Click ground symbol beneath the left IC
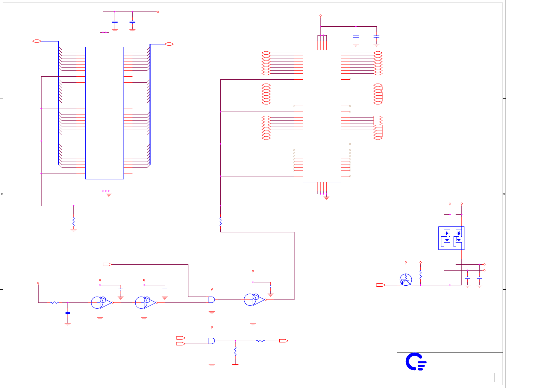This screenshot has width=555, height=392. pos(109,195)
